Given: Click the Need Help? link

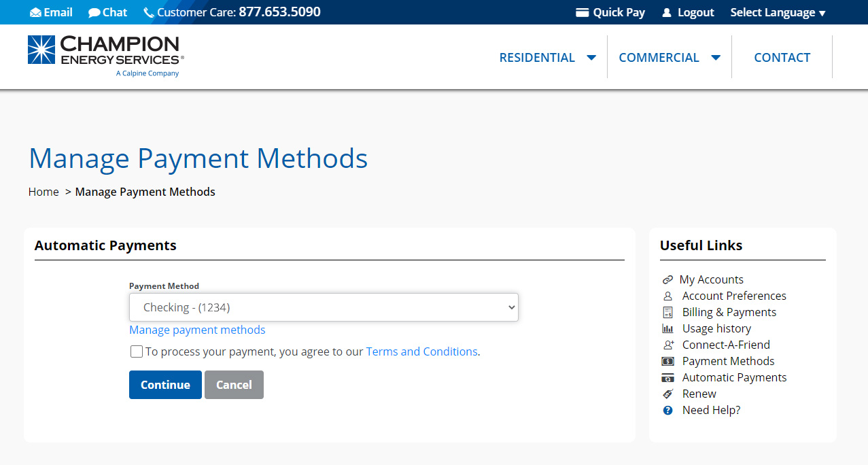Looking at the screenshot, I should pos(711,410).
